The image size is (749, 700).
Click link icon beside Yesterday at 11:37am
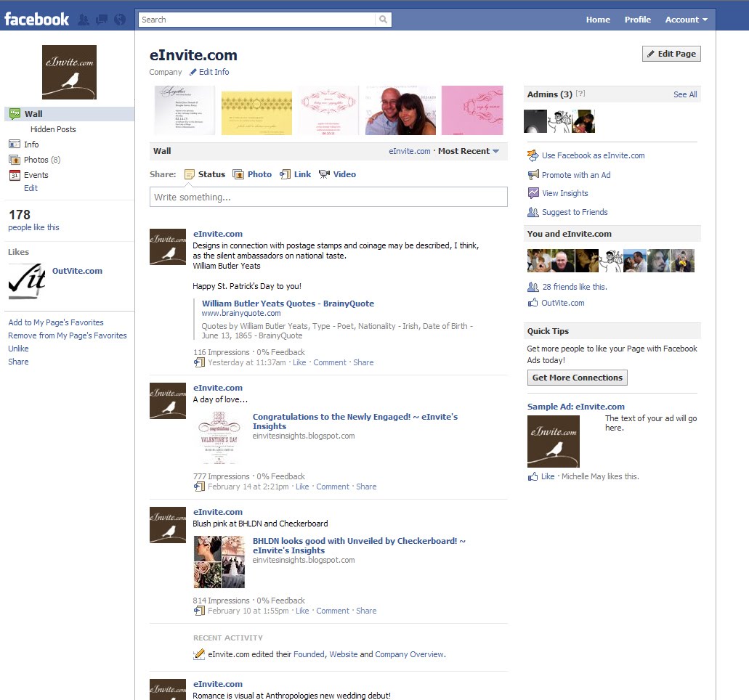(199, 362)
